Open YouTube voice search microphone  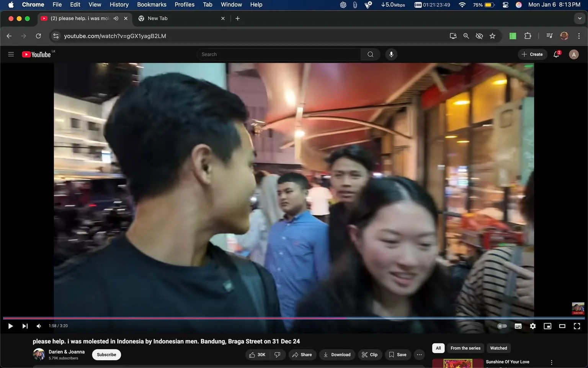point(391,54)
